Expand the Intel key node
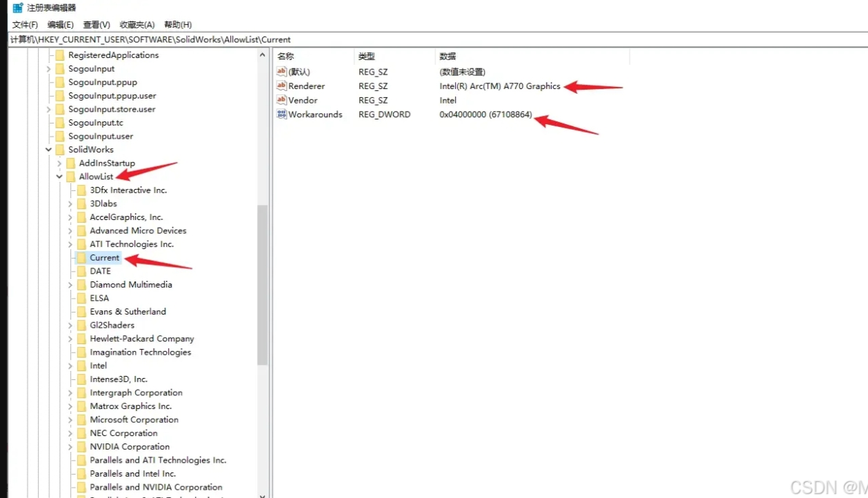The width and height of the screenshot is (868, 498). [70, 366]
